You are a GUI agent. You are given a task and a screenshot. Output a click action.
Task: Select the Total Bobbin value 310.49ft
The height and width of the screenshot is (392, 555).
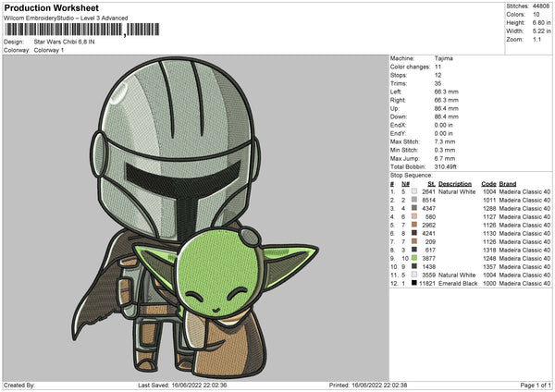(x=446, y=166)
